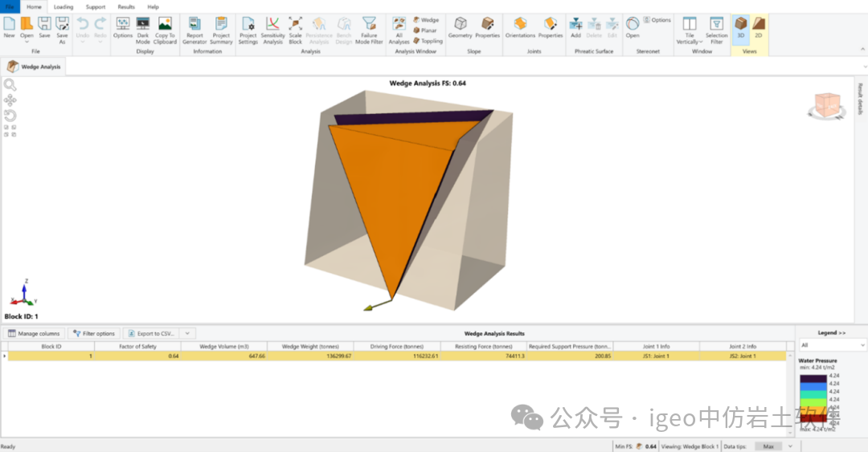Open the Loading ribbon tab
868x452 pixels.
(63, 6)
